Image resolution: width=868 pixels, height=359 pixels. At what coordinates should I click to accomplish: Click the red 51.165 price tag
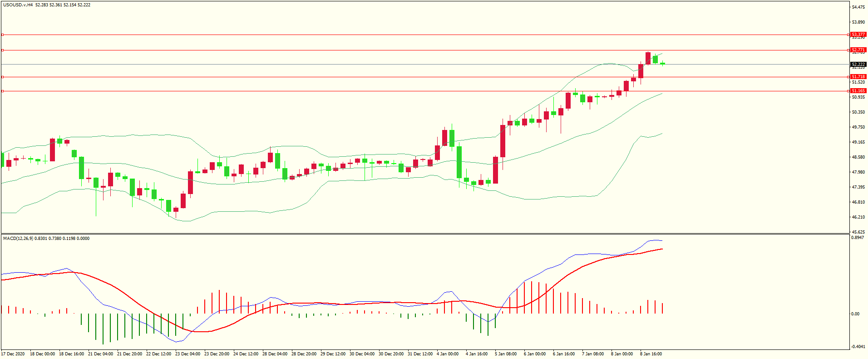(x=858, y=91)
